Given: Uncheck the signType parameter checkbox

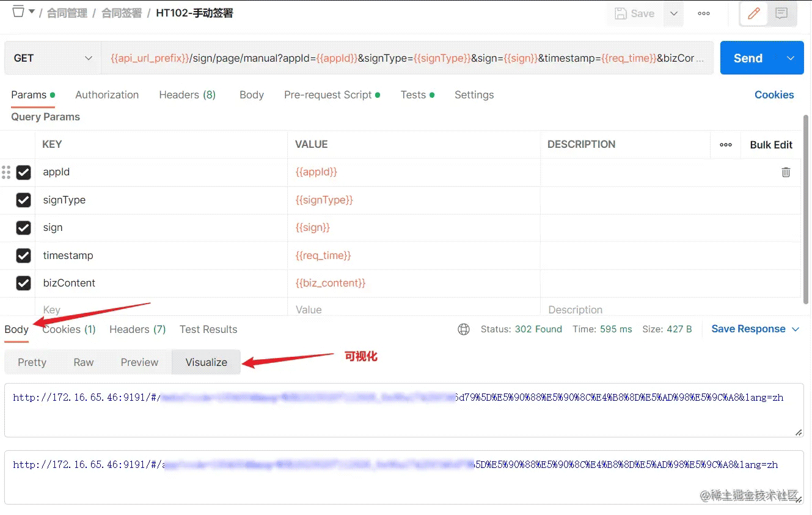Looking at the screenshot, I should [x=23, y=200].
